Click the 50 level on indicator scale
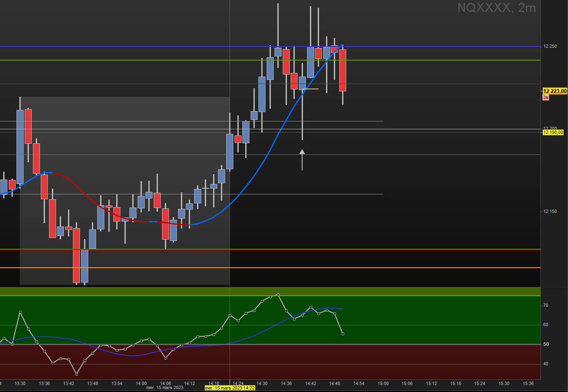 coord(546,344)
